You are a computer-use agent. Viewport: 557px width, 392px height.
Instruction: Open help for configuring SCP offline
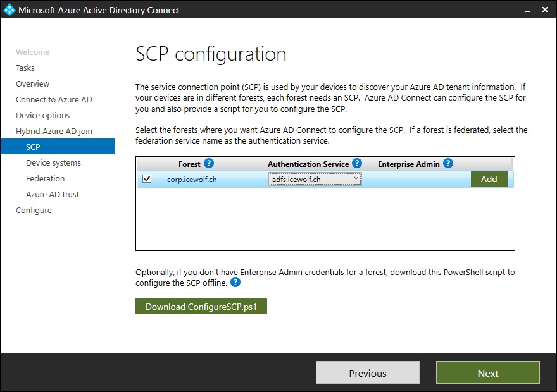(x=235, y=283)
